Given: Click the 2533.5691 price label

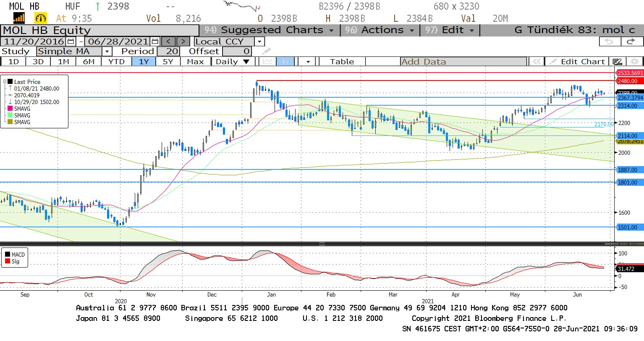Looking at the screenshot, I should pyautogui.click(x=630, y=73).
